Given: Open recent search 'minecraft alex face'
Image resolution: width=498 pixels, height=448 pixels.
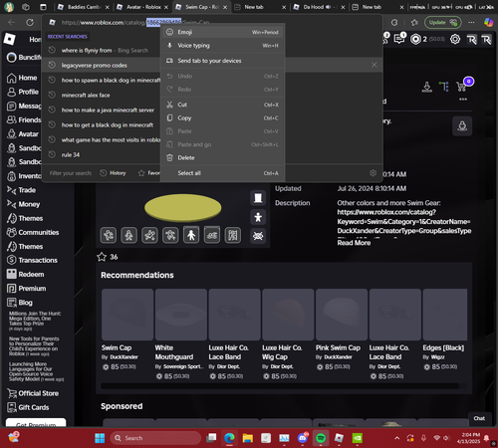Looking at the screenshot, I should click(x=86, y=96).
